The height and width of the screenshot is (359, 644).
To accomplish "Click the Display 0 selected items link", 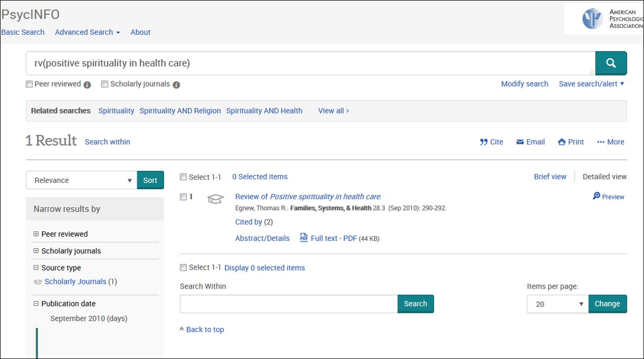I will (x=265, y=268).
